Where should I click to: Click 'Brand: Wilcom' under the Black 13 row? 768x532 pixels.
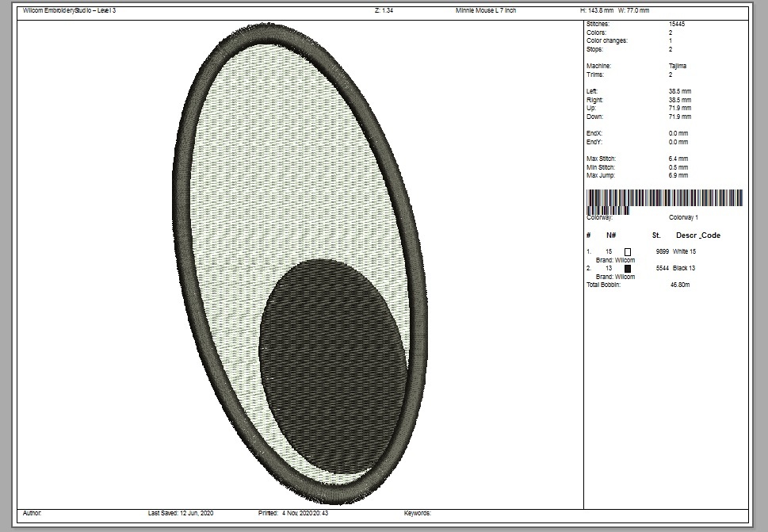[x=615, y=277]
